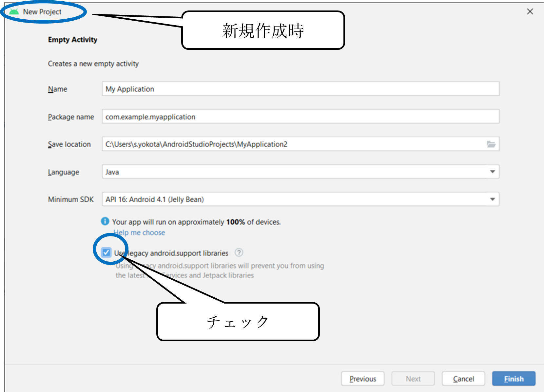Click the Name field containing My Application
Image resolution: width=544 pixels, height=392 pixels.
(300, 89)
